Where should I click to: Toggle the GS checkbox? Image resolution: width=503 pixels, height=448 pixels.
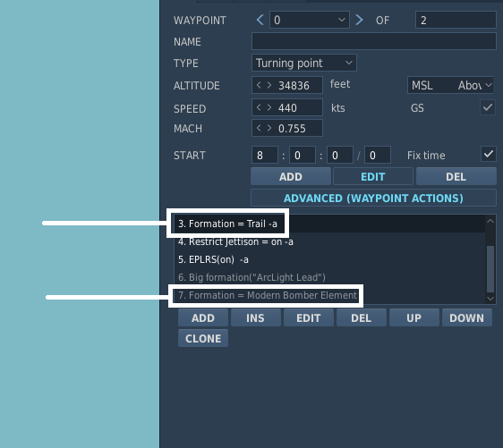pos(488,107)
